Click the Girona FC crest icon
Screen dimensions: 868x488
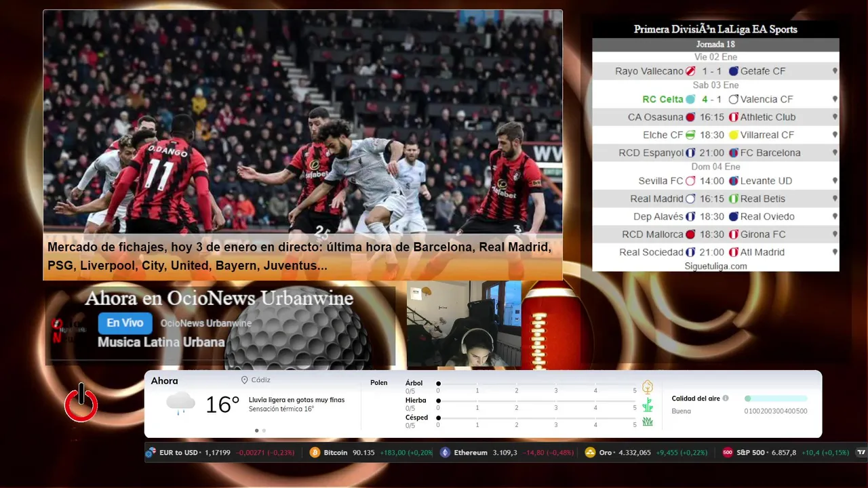(x=734, y=235)
